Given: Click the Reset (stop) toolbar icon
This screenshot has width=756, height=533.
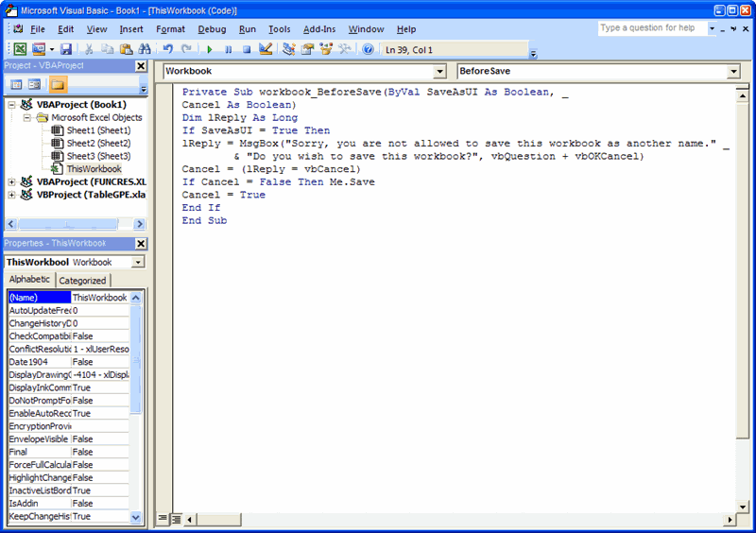Looking at the screenshot, I should pos(247,49).
